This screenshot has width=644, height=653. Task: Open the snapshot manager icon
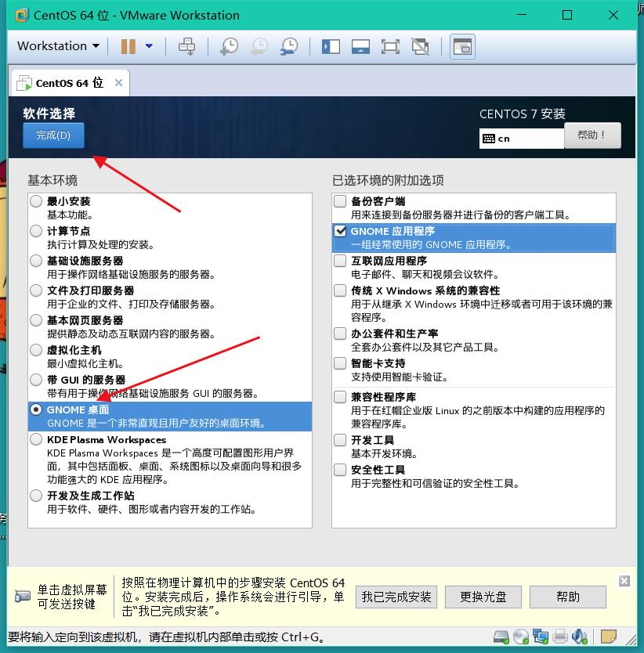coord(289,46)
